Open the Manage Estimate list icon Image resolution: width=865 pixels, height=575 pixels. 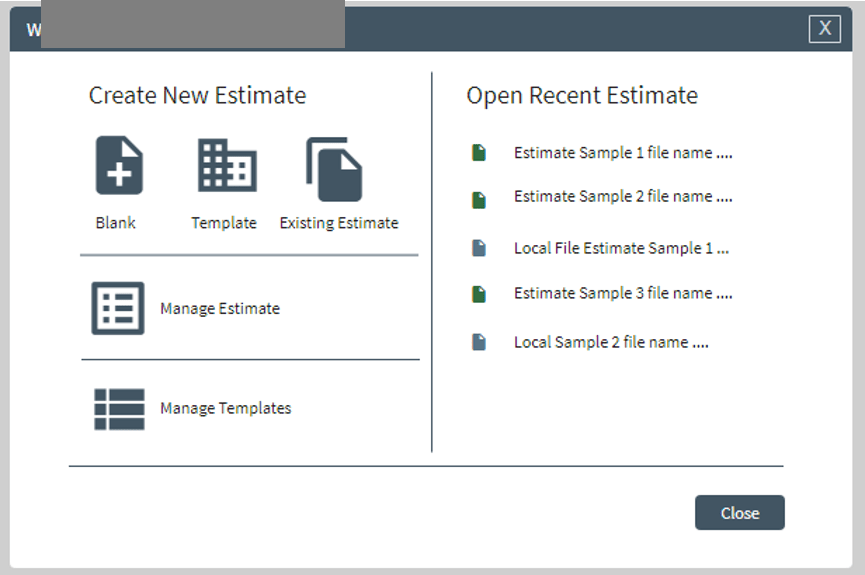pos(118,308)
